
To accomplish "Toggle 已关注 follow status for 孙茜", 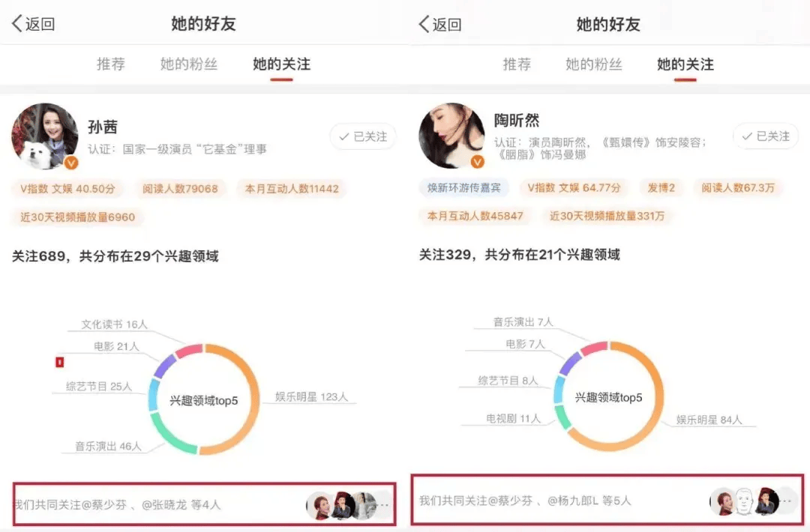I will pos(363,136).
